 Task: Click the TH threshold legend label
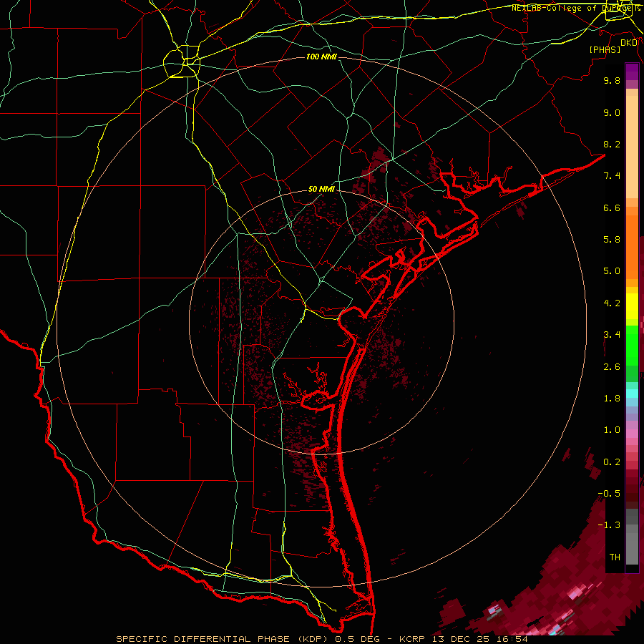coord(615,557)
